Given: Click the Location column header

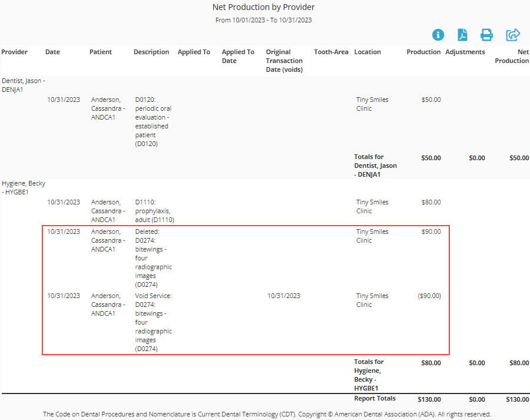Looking at the screenshot, I should coord(367,52).
